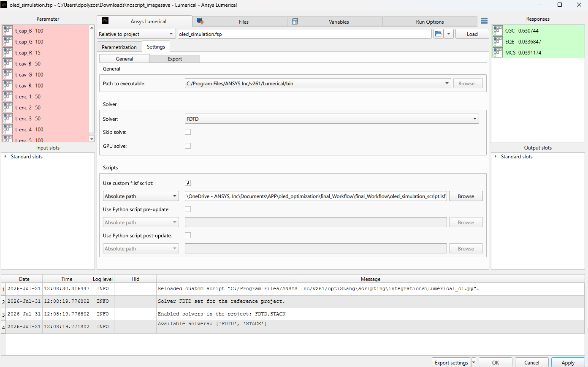Click the parameter list scroll down arrow
Image resolution: width=588 pixels, height=367 pixels.
(92, 139)
